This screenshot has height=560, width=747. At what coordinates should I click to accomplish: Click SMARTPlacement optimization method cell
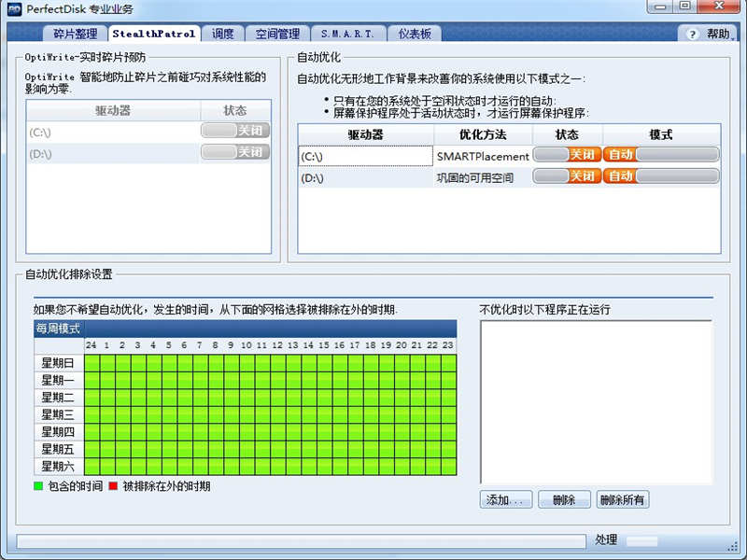tap(483, 156)
